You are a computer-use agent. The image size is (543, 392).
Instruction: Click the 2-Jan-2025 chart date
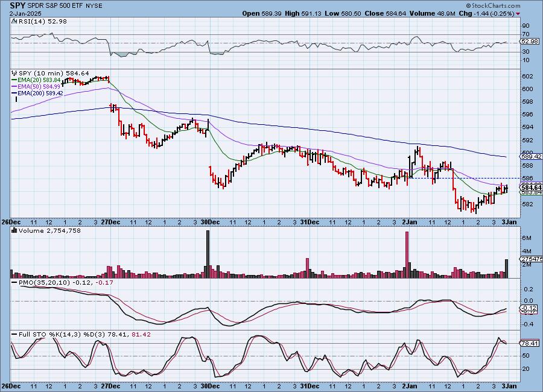tap(25, 14)
